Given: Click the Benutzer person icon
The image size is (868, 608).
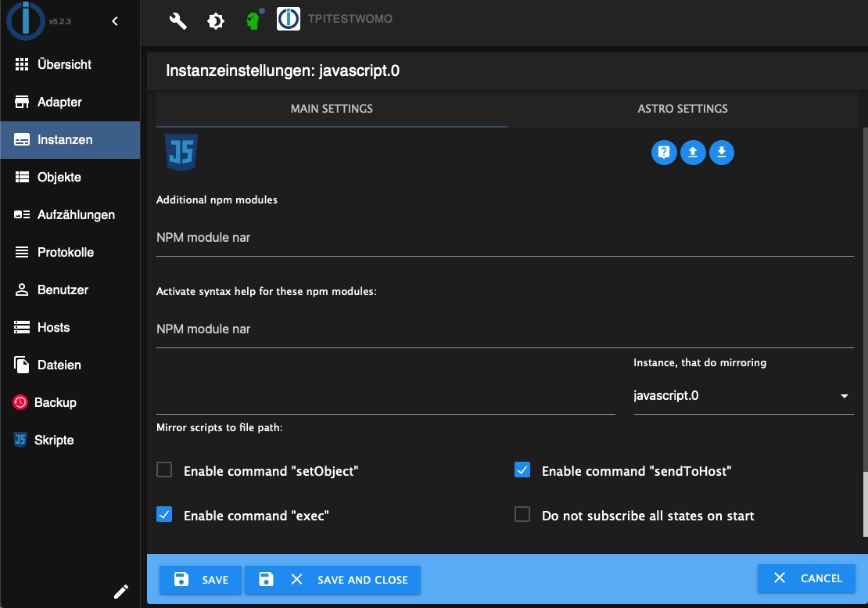Looking at the screenshot, I should (22, 290).
